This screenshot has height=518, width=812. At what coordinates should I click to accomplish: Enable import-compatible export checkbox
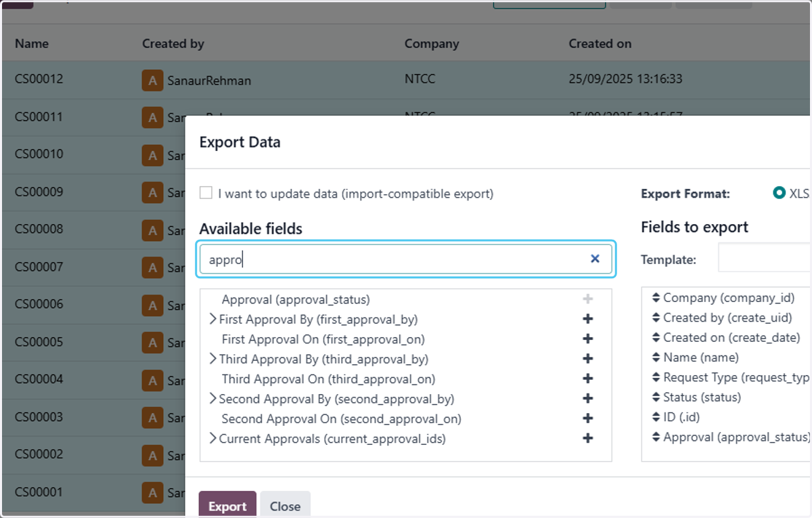(206, 193)
